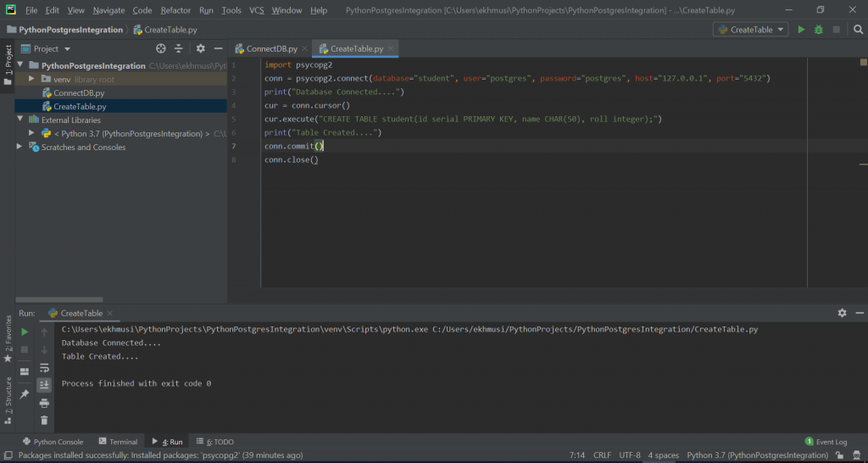Clear run console with trash icon

click(x=44, y=420)
